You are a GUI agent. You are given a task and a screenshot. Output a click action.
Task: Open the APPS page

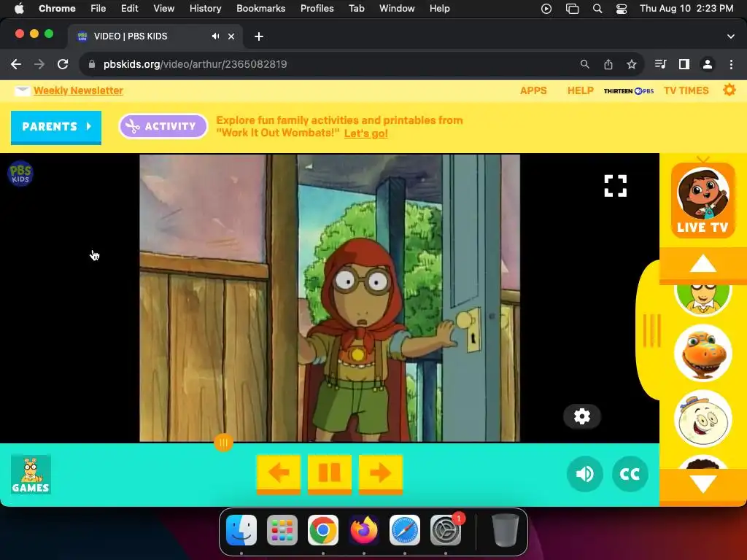[x=533, y=90]
